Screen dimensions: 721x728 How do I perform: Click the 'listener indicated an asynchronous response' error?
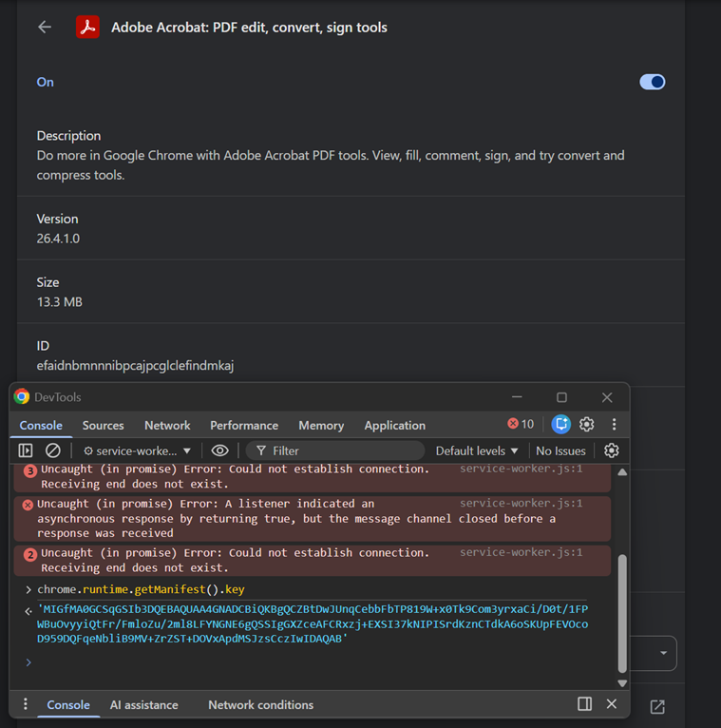tap(296, 518)
